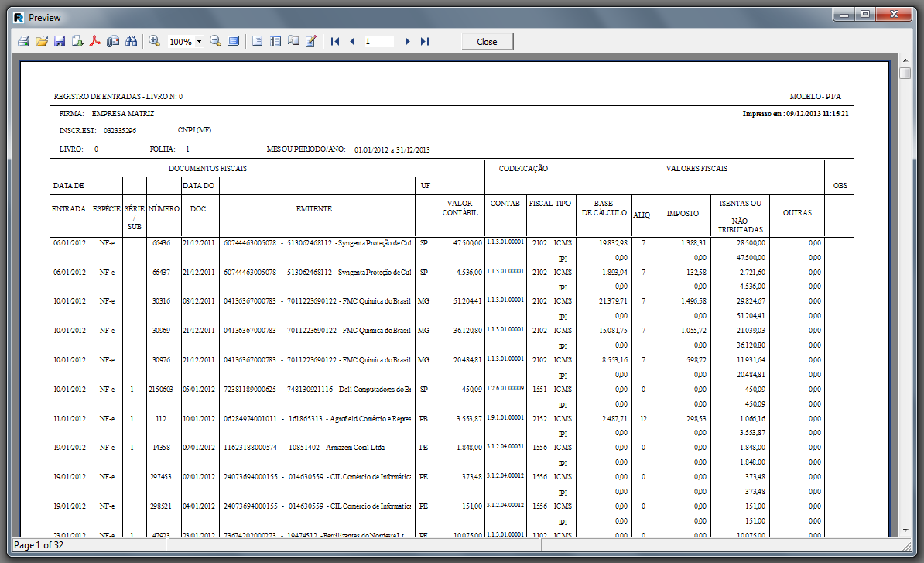This screenshot has height=563, width=924.
Task: Click the 'Impresso em : 09/12/2013 11:15:21' timestamp
Action: tap(796, 114)
